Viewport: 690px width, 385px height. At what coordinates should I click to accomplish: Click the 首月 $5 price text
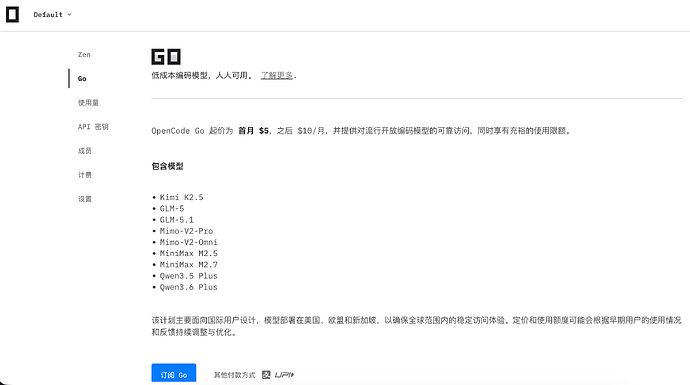point(253,131)
